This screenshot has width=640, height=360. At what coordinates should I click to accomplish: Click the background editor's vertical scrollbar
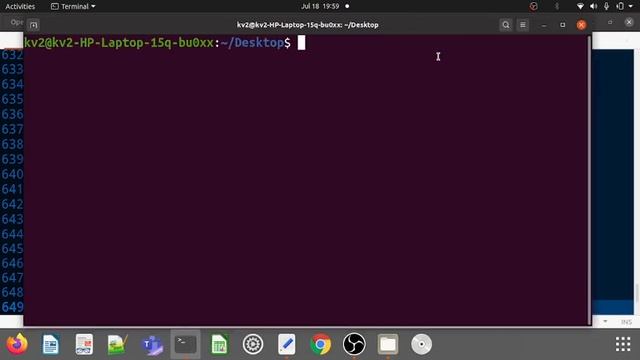tap(636, 292)
